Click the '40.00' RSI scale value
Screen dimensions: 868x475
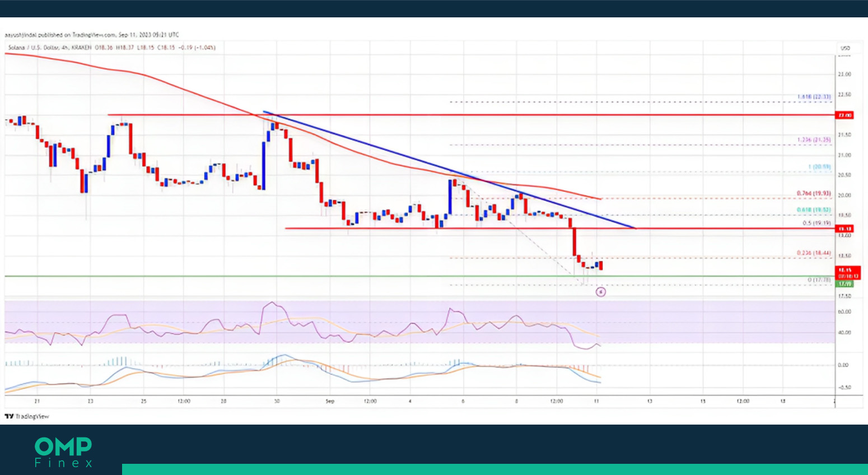click(x=844, y=333)
